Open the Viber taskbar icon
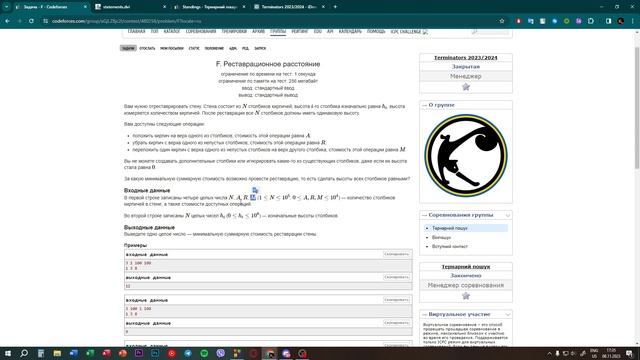This screenshot has width=640, height=360. coord(220,353)
